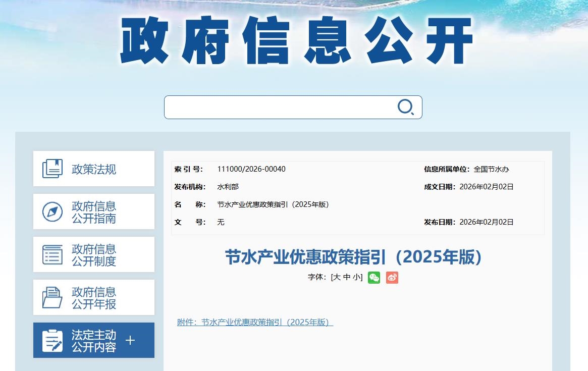Image resolution: width=588 pixels, height=371 pixels.
Task: Open the 附件 节水产业优惠政策指引 attachment link
Action: point(255,323)
